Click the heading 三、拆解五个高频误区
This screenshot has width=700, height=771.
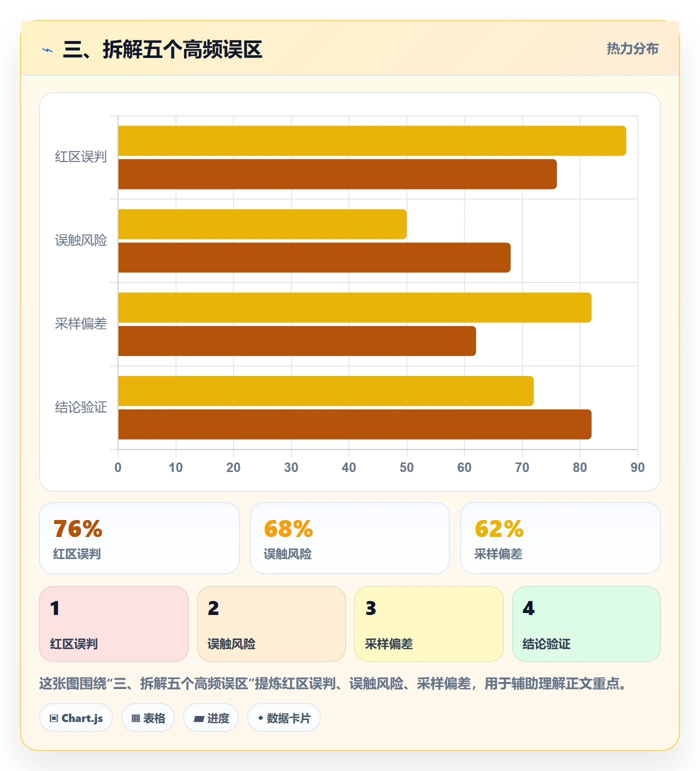162,49
